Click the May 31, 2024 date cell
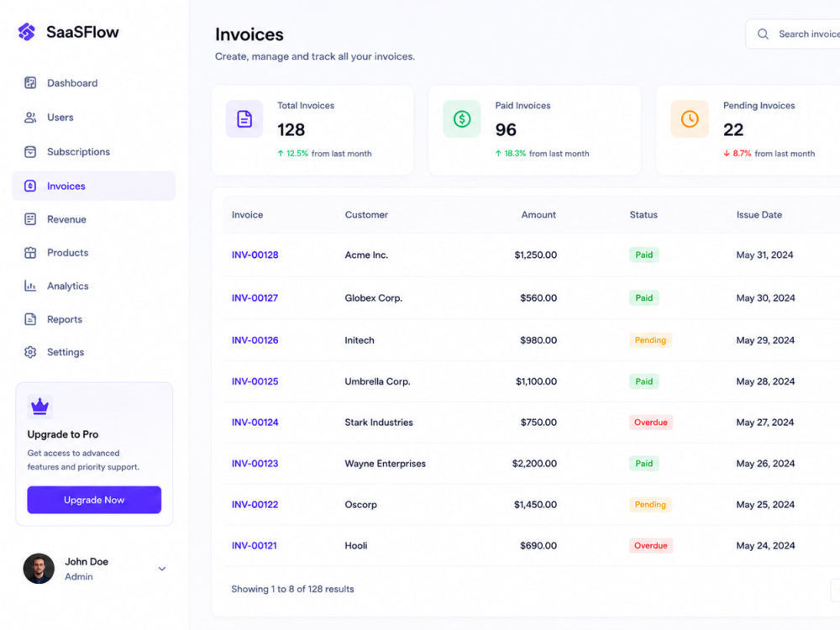 (764, 255)
